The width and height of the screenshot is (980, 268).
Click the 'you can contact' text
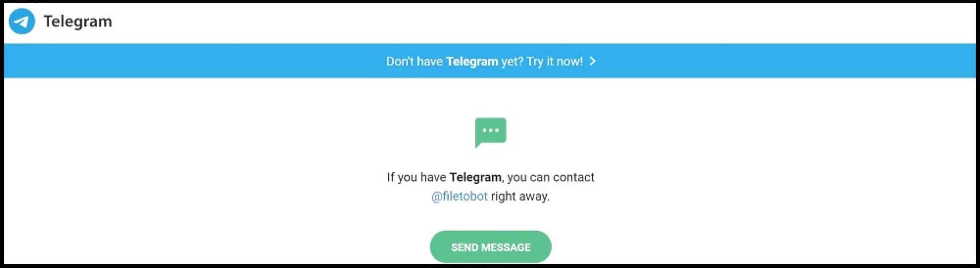pyautogui.click(x=551, y=177)
